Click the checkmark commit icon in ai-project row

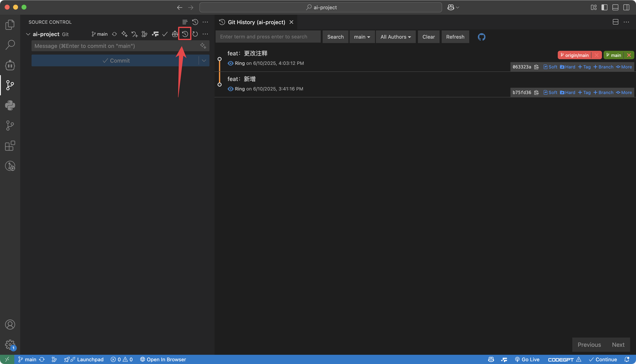tap(165, 34)
